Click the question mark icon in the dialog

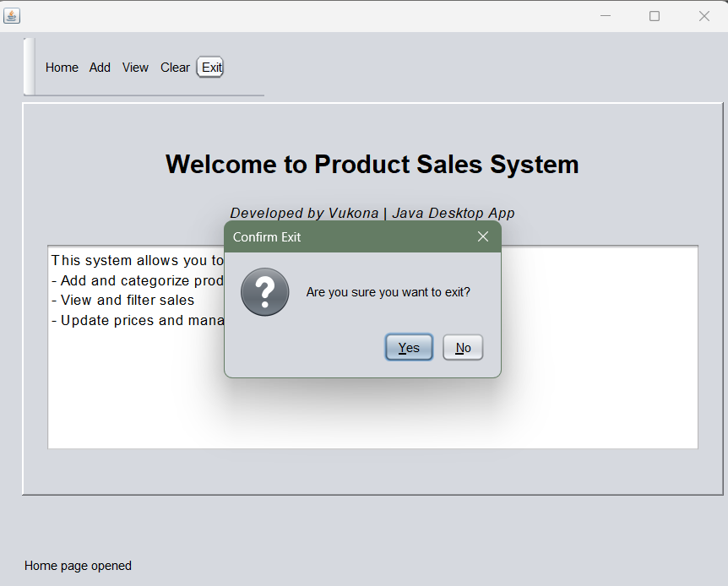point(264,291)
